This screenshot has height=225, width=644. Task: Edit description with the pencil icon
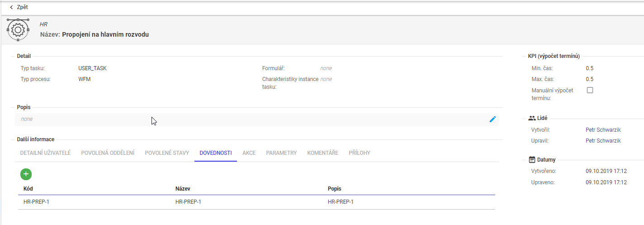(492, 119)
